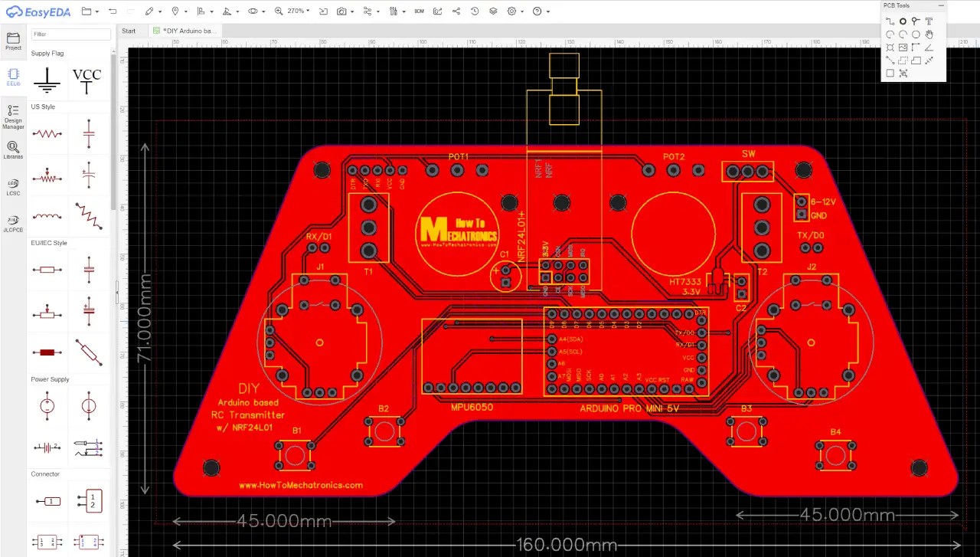Open the BOM tool in the toolbar
Viewport: 980px width, 557px height.
(419, 11)
